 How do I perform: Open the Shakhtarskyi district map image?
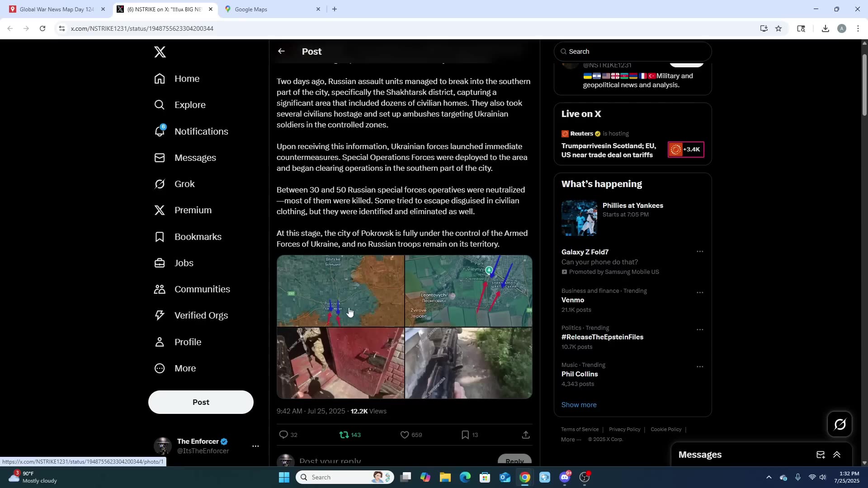pos(468,291)
